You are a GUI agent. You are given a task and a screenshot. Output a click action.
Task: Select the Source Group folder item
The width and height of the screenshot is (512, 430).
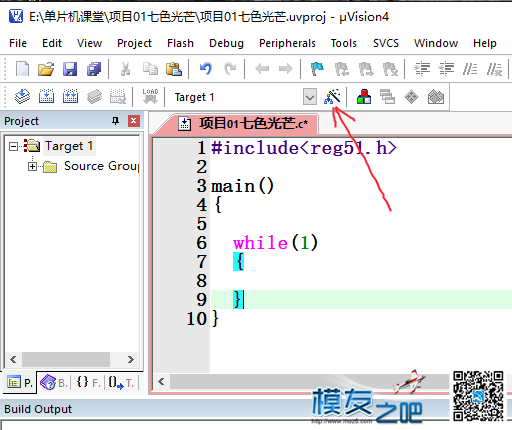(x=101, y=166)
